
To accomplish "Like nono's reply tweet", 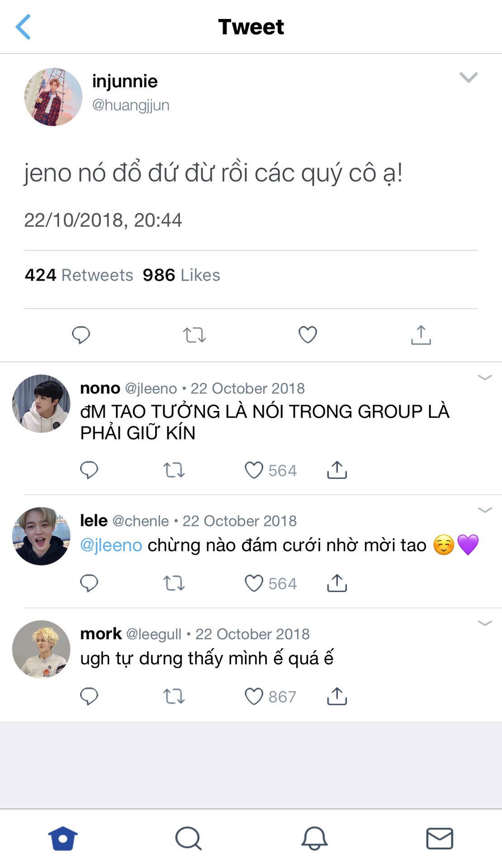I will click(x=254, y=470).
